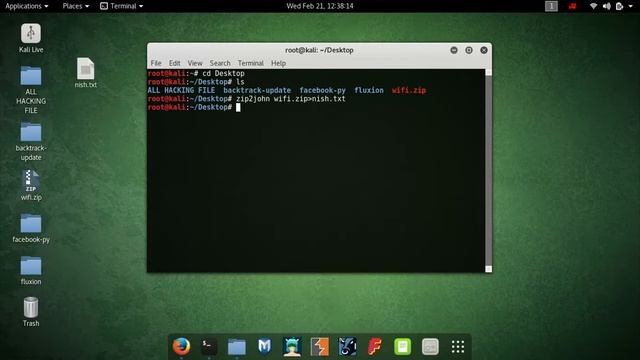
Task: Click 'wifi.zip' in ls output
Action: click(x=409, y=90)
